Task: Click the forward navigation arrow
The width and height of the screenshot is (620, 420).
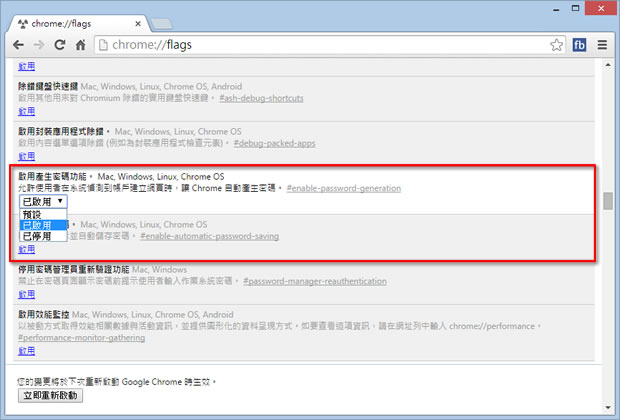Action: (39, 45)
